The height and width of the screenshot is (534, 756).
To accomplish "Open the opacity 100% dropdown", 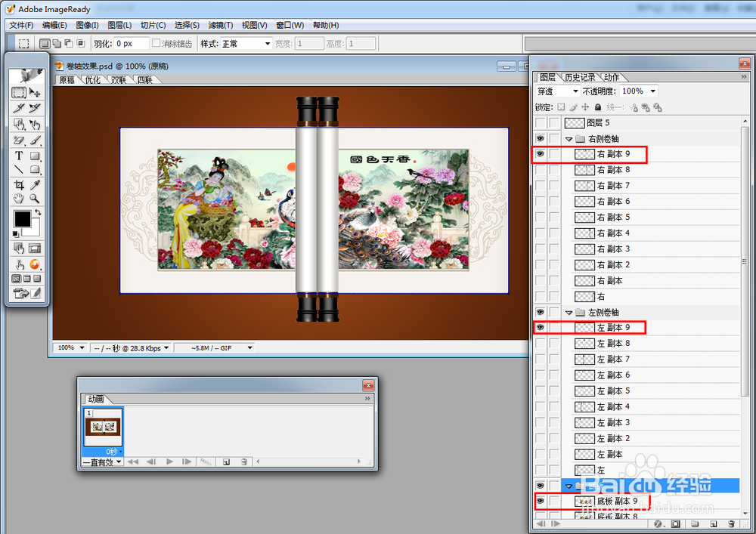I will point(653,91).
